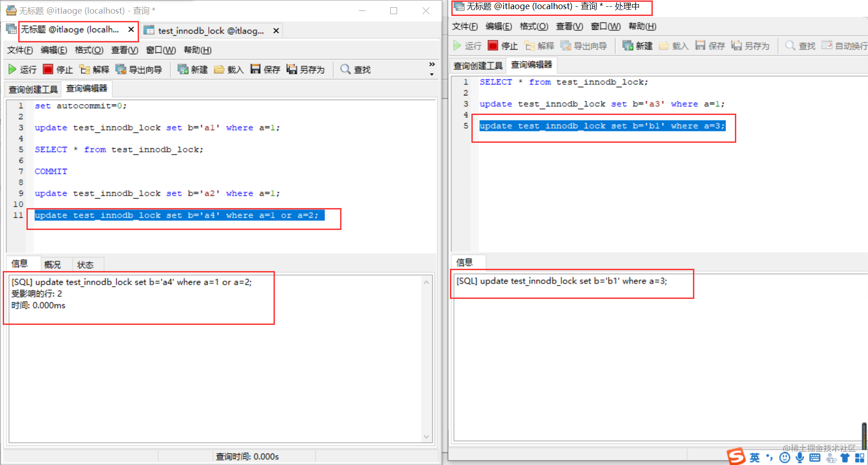
Task: Click Load (载入) in right window toolbar
Action: tap(674, 46)
